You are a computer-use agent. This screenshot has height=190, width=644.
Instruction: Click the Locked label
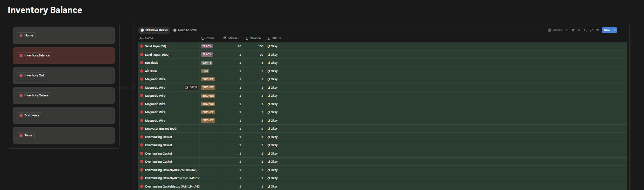click(557, 30)
